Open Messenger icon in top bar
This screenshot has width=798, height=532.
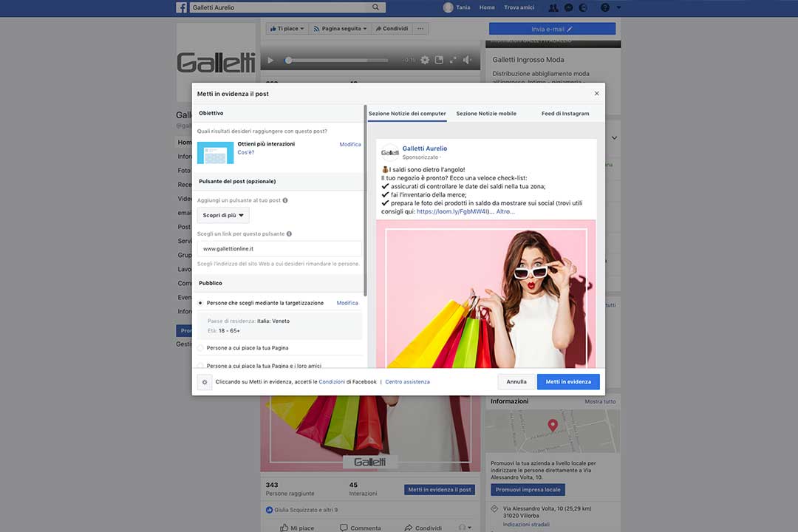[568, 7]
